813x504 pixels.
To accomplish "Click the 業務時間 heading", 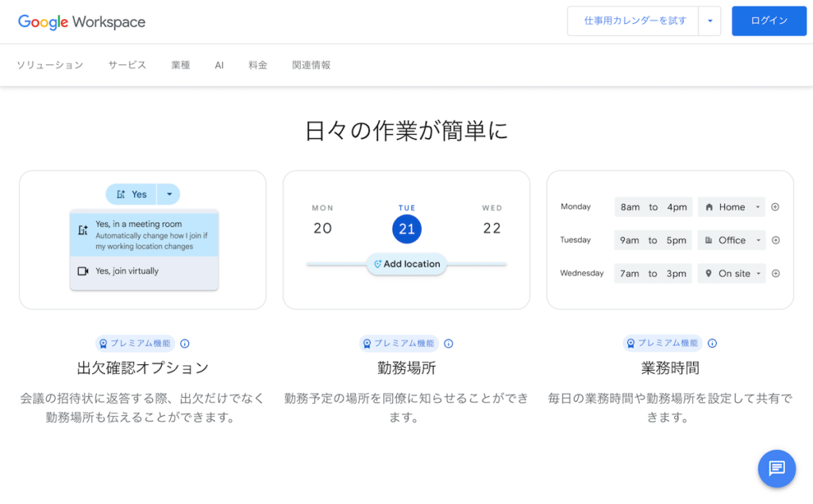I will pos(670,368).
